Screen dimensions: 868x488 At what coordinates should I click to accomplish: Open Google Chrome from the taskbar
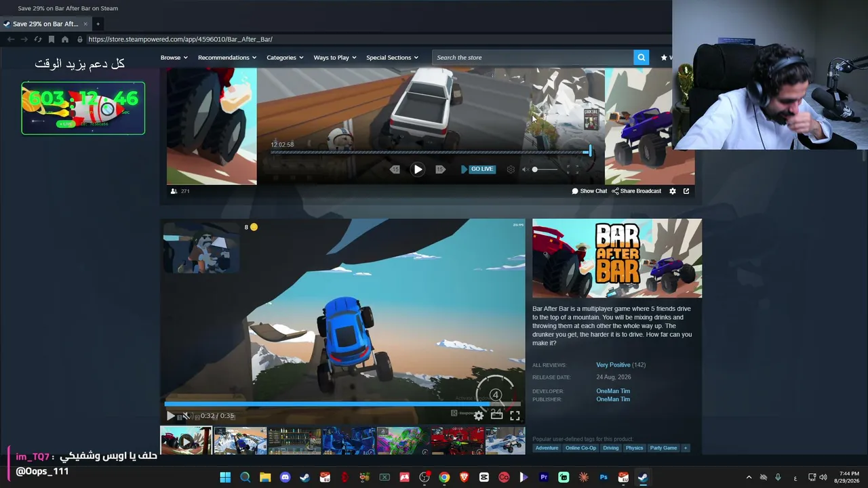tap(444, 477)
